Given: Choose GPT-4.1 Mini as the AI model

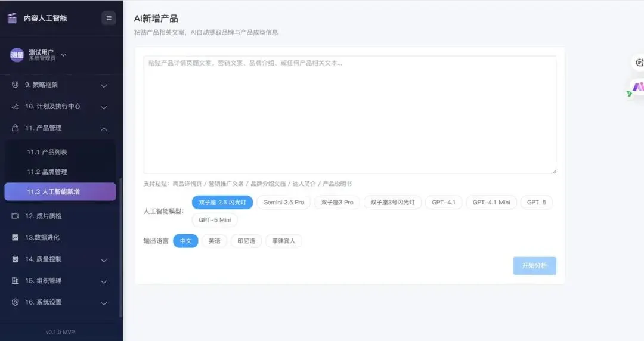Looking at the screenshot, I should click(491, 203).
